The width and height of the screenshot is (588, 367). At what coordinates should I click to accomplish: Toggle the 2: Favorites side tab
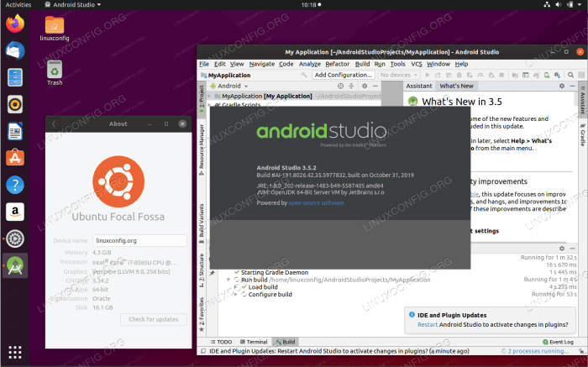(x=202, y=315)
